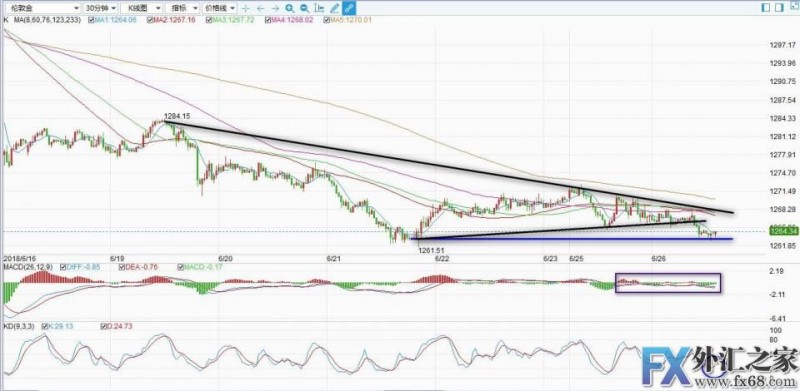
Task: Open the 指标 indicators dropdown
Action: [x=182, y=8]
